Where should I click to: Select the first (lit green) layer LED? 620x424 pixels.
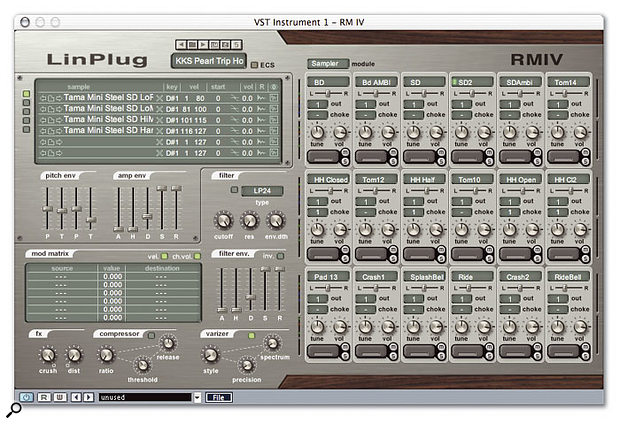point(26,94)
